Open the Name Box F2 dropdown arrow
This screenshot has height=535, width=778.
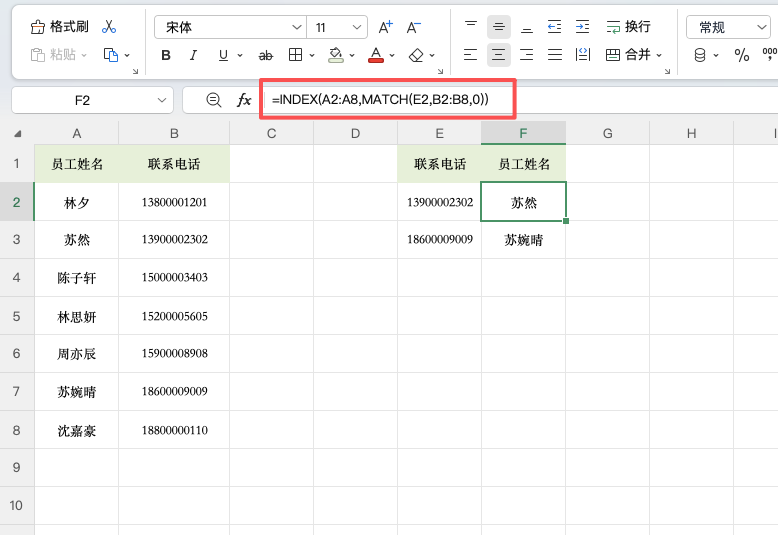click(162, 100)
